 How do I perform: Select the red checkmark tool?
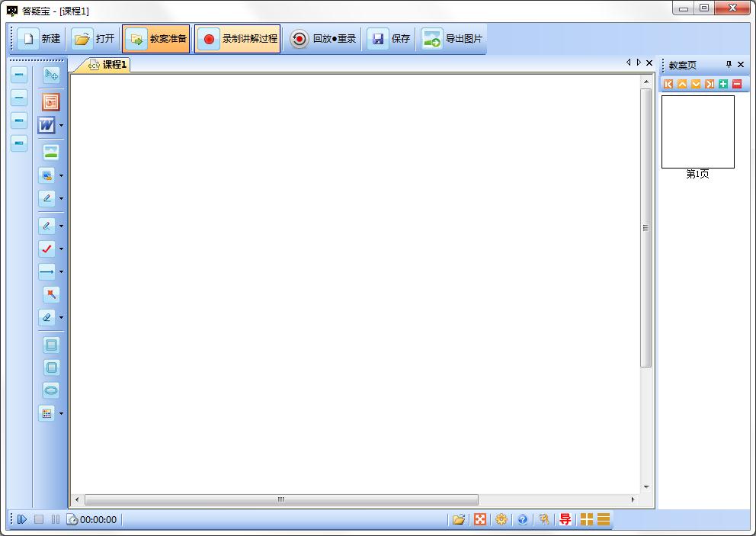[47, 249]
